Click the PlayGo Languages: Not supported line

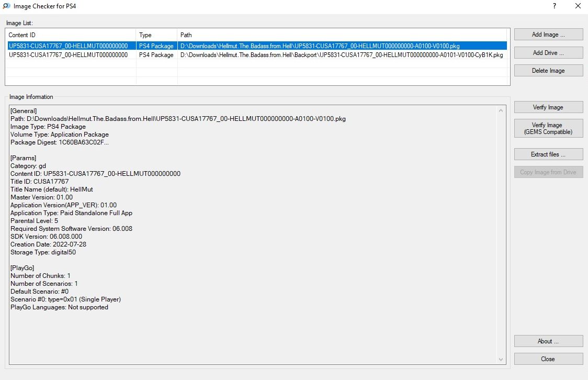(59, 307)
